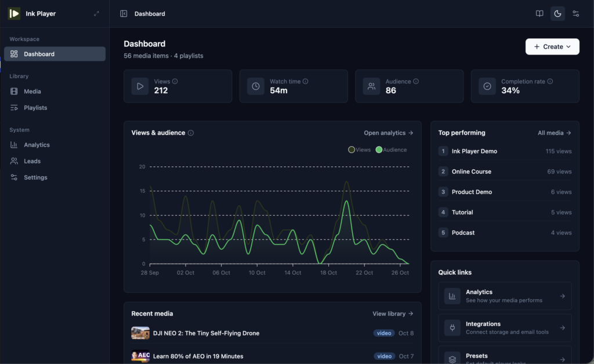Click the View library link

tap(393, 314)
